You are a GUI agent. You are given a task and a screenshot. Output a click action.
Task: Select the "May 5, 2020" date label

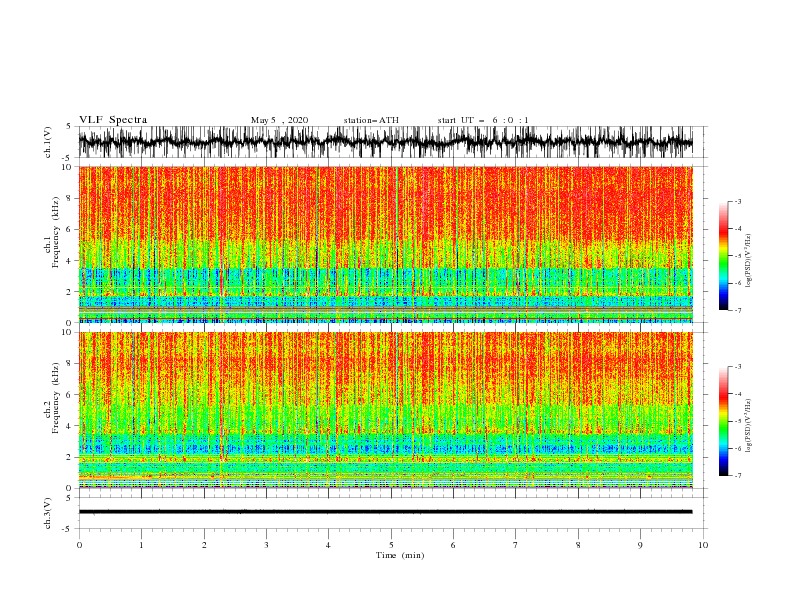tap(279, 120)
